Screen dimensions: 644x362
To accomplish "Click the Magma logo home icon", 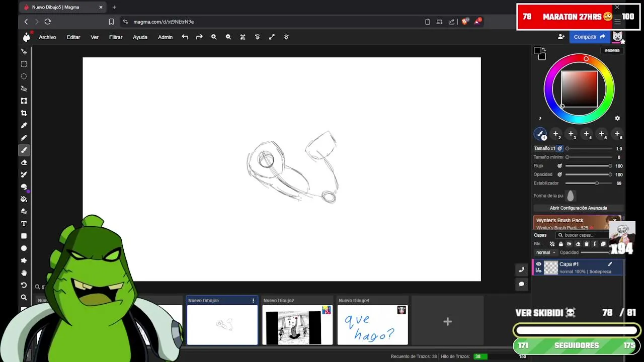I will tap(27, 37).
